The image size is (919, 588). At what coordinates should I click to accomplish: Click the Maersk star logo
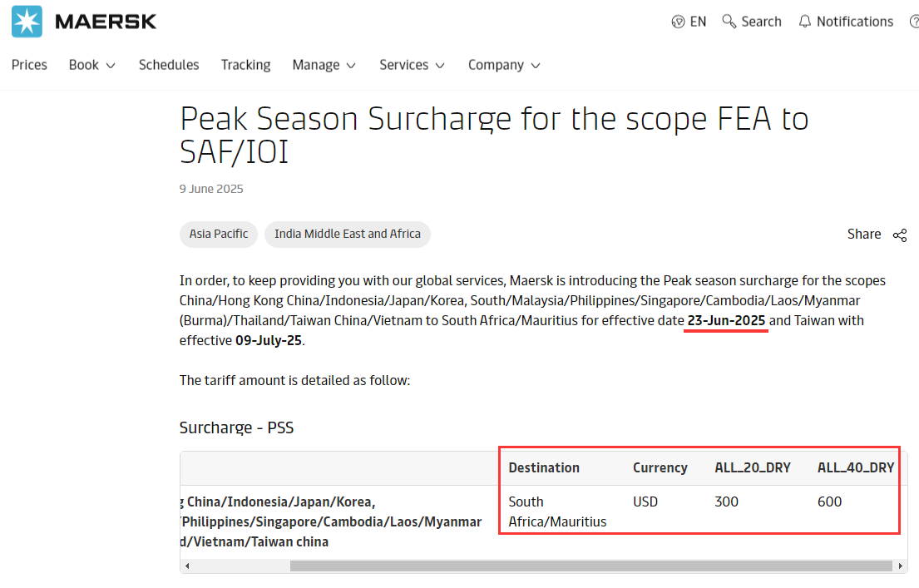(x=27, y=22)
